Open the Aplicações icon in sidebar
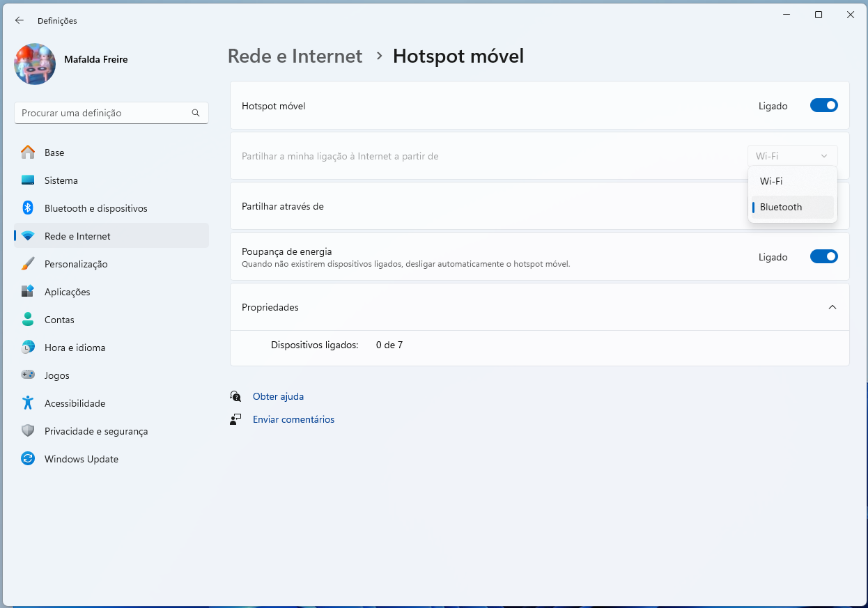 point(28,292)
